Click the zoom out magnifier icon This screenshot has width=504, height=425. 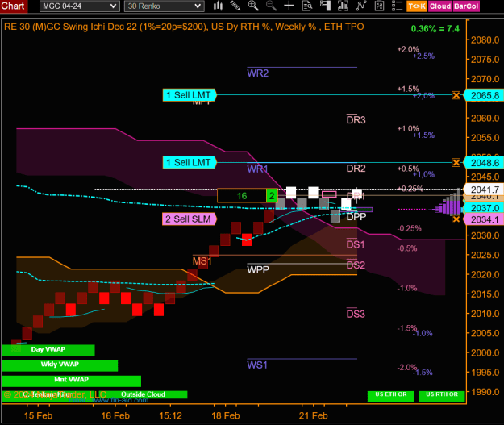pos(271,6)
